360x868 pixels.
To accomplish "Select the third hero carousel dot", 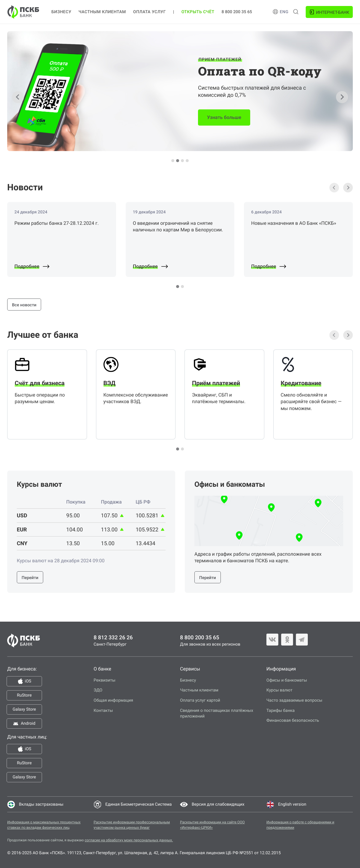I will coord(182,161).
